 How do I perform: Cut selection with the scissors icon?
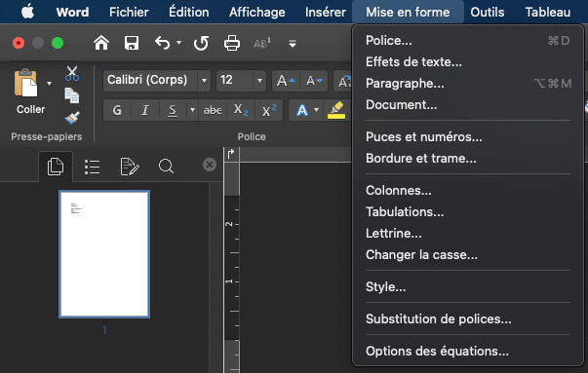pyautogui.click(x=71, y=73)
